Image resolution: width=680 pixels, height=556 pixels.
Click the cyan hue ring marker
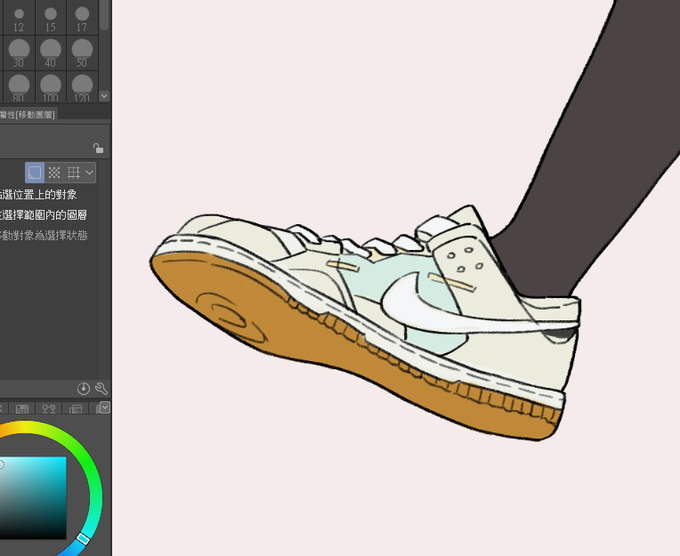[x=83, y=539]
